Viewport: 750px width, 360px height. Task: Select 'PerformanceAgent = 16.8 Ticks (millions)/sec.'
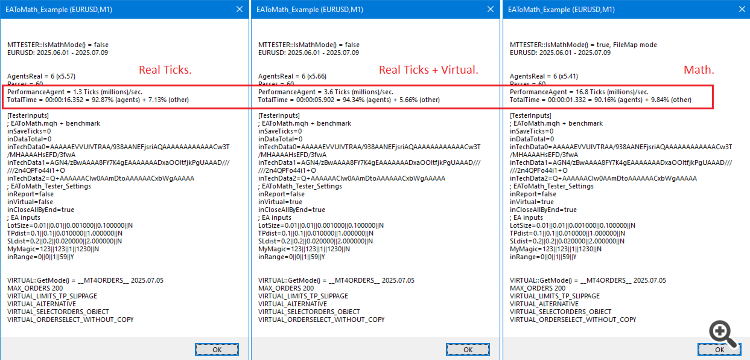579,92
